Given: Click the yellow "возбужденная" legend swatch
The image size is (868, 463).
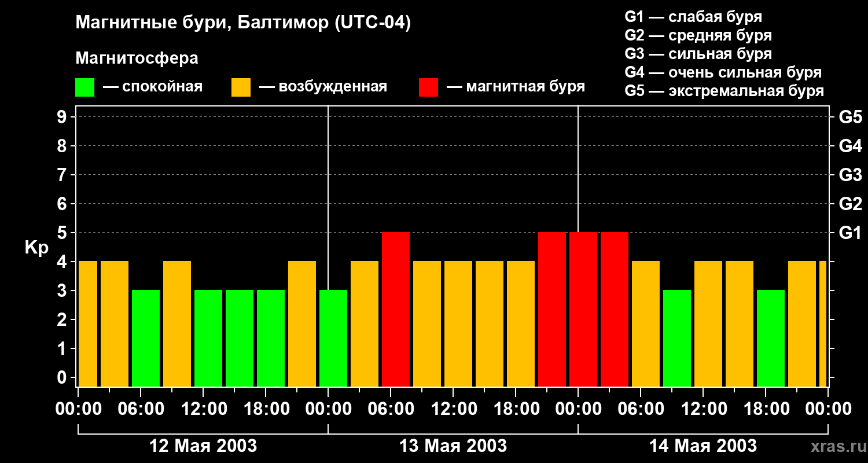Looking at the screenshot, I should 241,87.
